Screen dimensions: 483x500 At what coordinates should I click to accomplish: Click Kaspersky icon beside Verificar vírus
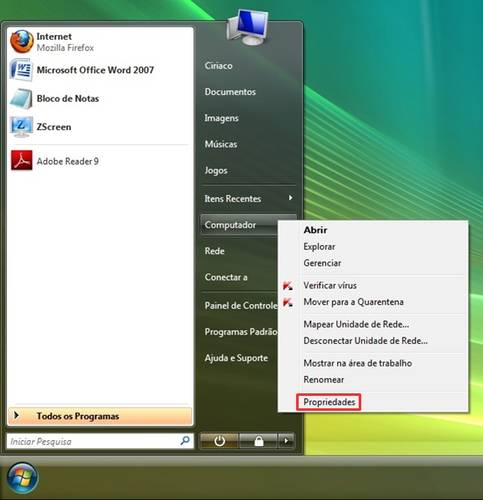click(288, 286)
